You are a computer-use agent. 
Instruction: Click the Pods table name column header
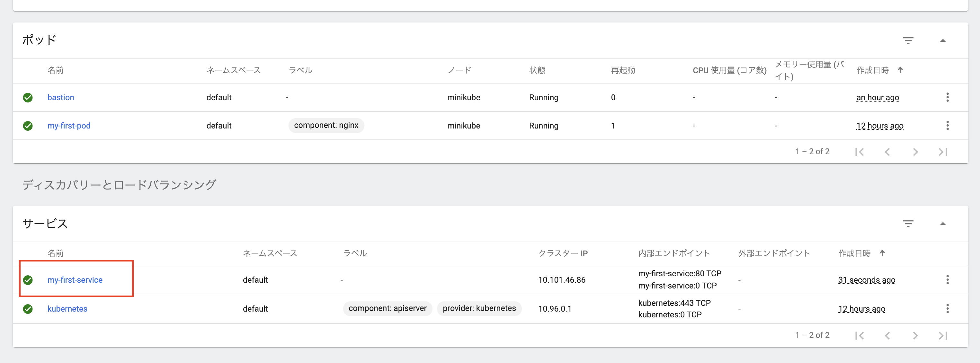click(56, 70)
